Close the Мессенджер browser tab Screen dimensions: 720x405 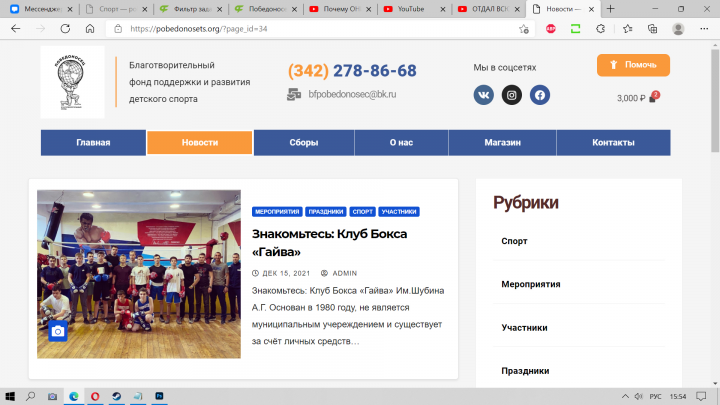[70, 9]
